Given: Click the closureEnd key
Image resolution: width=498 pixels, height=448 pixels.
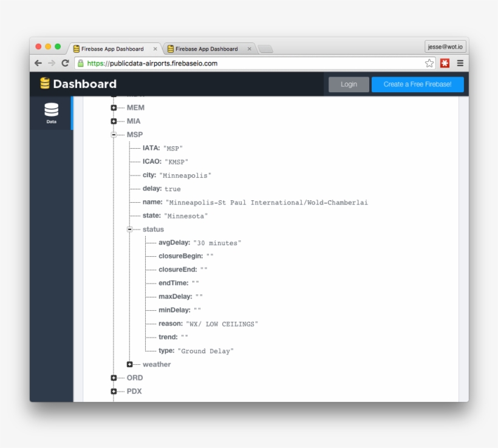Looking at the screenshot, I should 178,270.
